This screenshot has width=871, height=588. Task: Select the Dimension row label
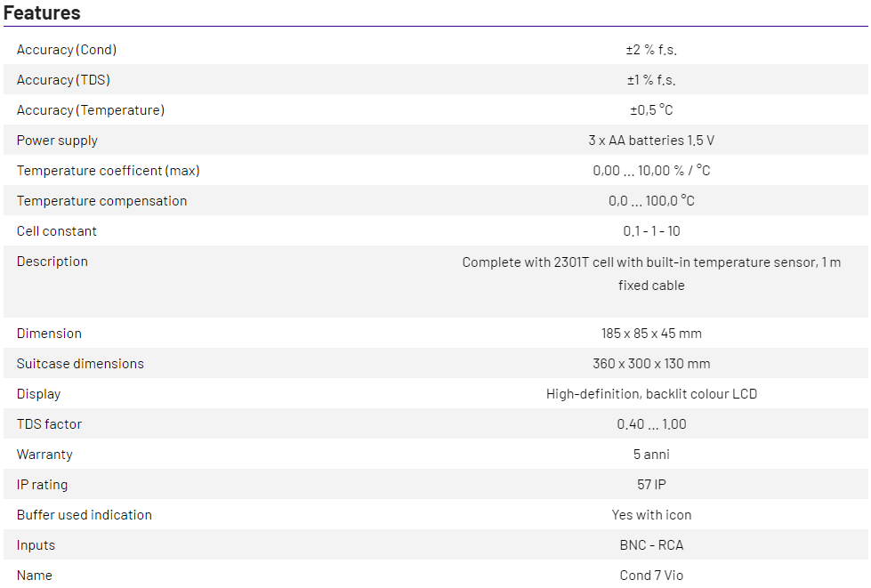click(49, 334)
